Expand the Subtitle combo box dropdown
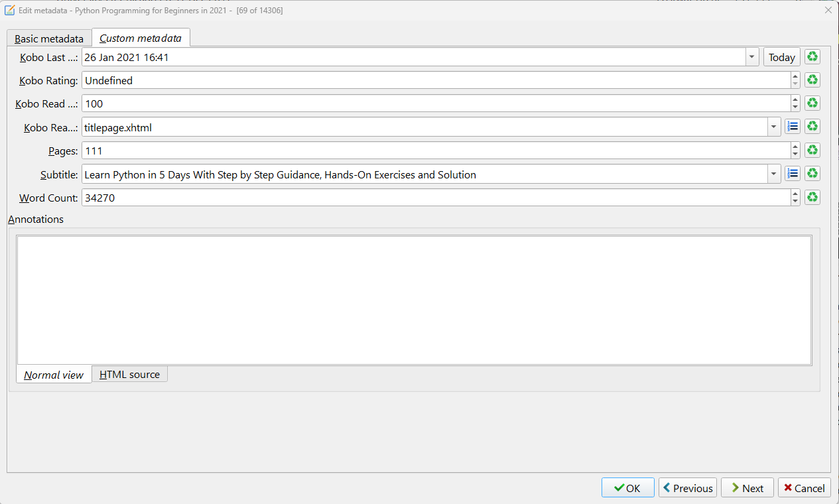Image resolution: width=839 pixels, height=504 pixels. (x=773, y=174)
